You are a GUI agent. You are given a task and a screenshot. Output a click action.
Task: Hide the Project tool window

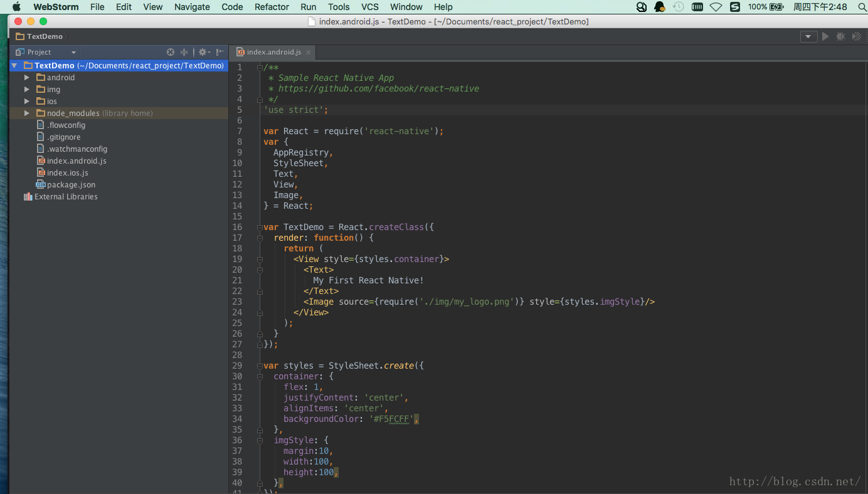220,52
